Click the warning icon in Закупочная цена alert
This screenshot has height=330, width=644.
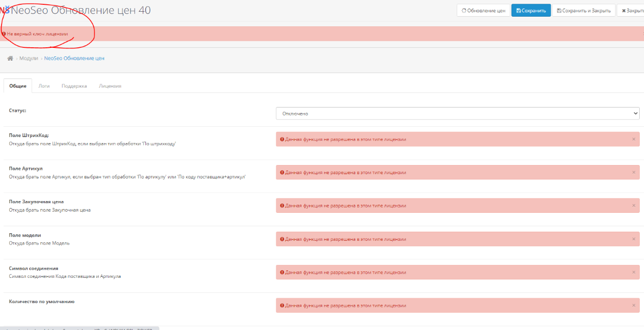click(282, 206)
